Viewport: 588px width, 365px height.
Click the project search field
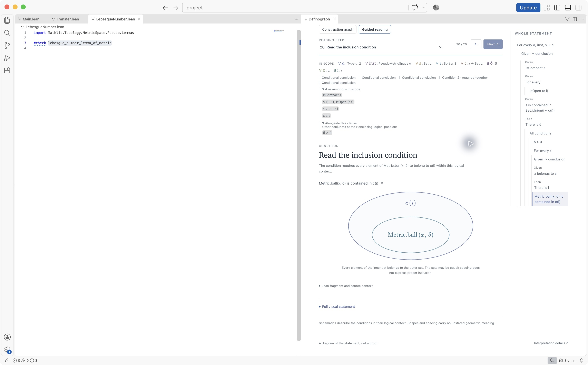[295, 8]
